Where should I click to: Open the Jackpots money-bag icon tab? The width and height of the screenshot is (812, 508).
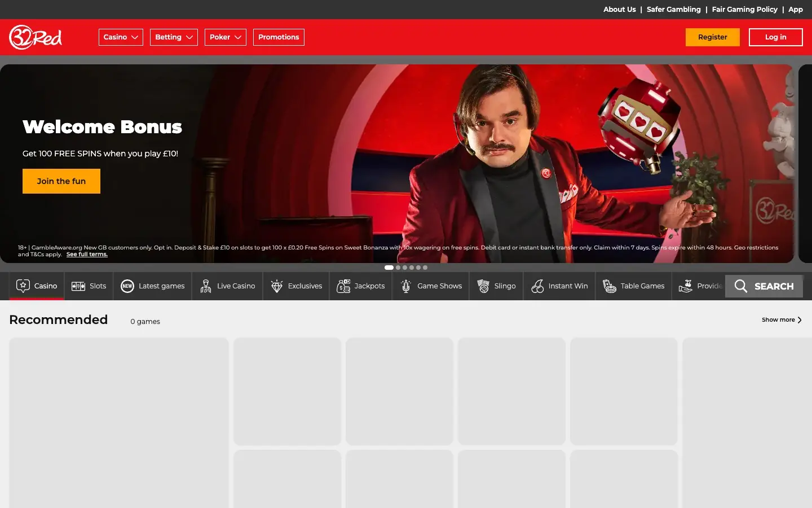coord(361,286)
